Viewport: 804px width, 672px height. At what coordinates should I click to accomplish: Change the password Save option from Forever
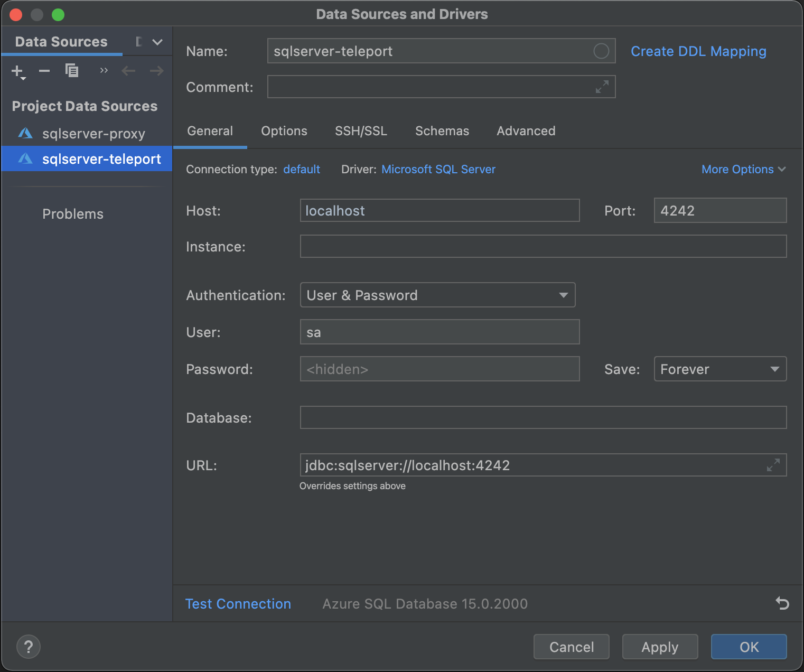point(720,369)
